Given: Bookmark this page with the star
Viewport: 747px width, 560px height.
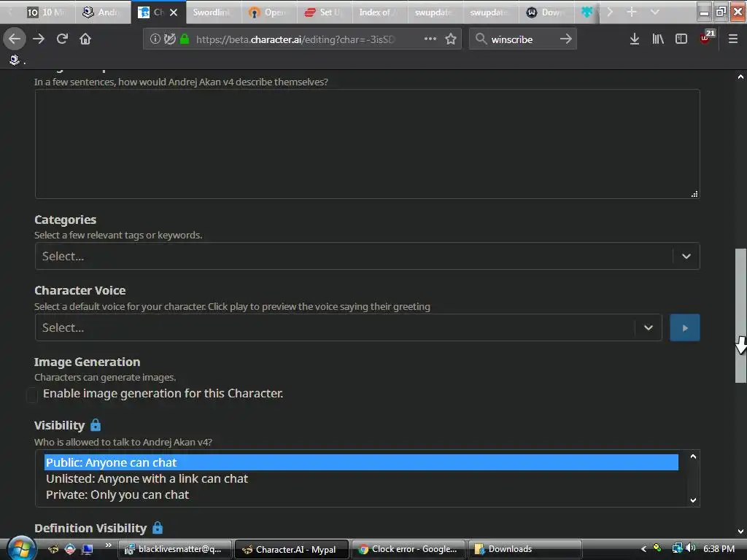Looking at the screenshot, I should [451, 39].
